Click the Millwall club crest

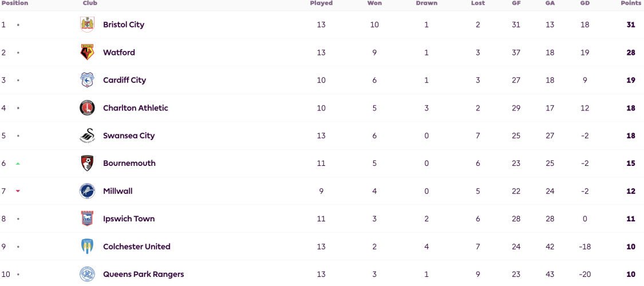tap(87, 191)
